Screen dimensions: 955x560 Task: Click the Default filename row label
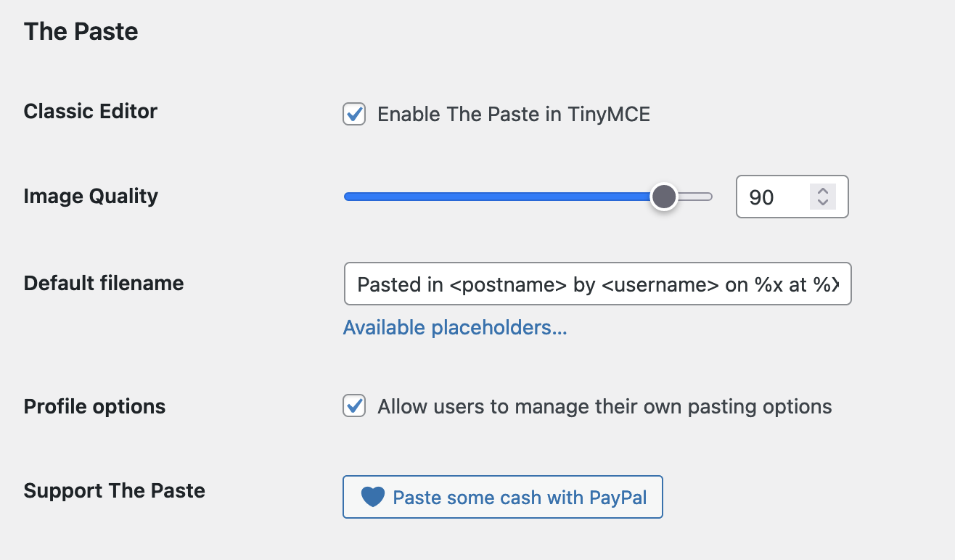104,283
